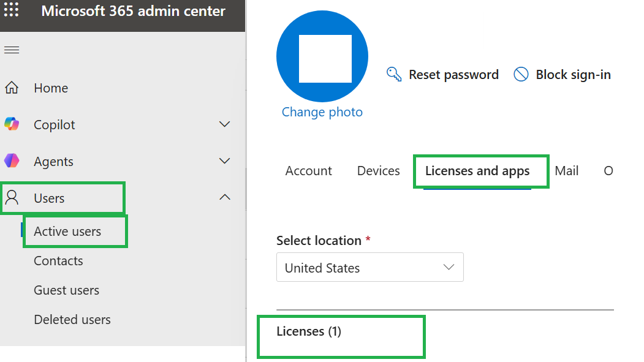Switch to the Devices tab
The width and height of the screenshot is (644, 362).
(x=378, y=171)
